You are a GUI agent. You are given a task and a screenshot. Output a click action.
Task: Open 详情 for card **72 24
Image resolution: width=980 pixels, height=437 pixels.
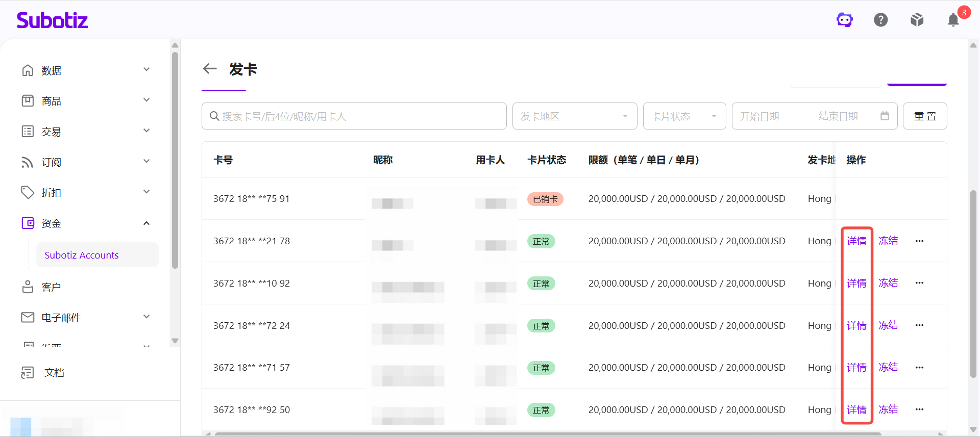coord(856,325)
